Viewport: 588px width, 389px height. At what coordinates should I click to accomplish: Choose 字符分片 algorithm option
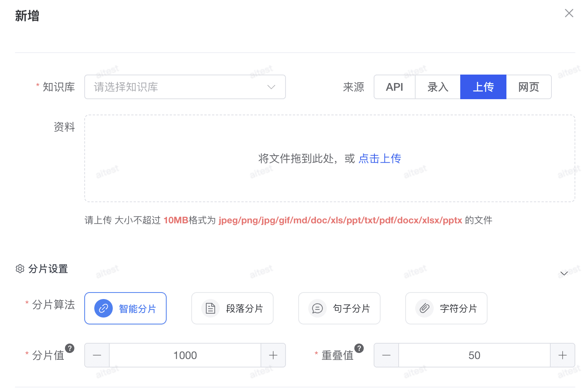point(446,308)
